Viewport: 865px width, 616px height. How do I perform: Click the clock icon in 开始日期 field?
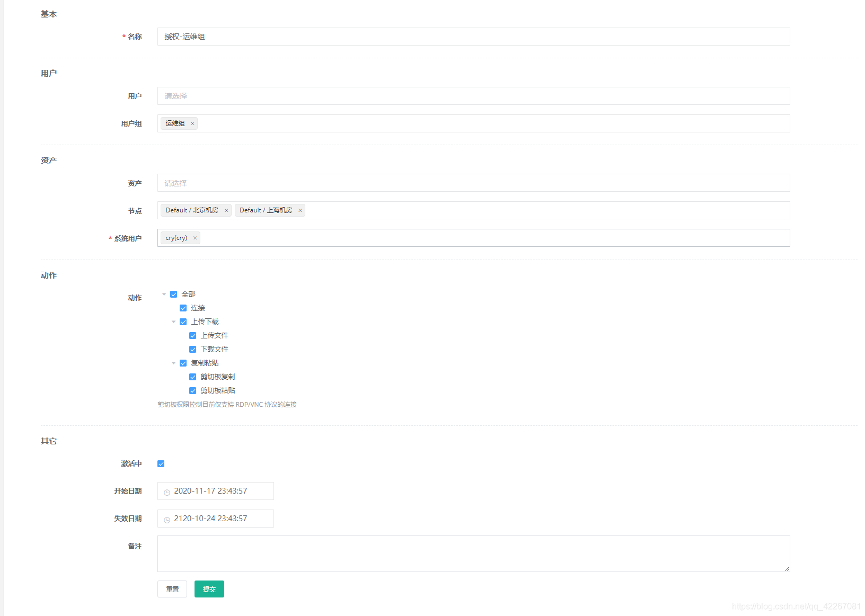(167, 492)
